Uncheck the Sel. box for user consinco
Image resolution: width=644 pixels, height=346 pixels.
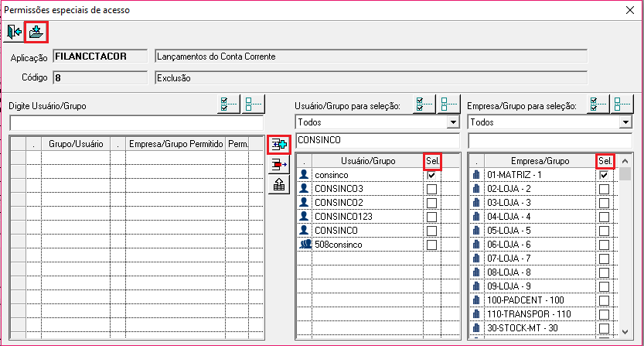(431, 175)
